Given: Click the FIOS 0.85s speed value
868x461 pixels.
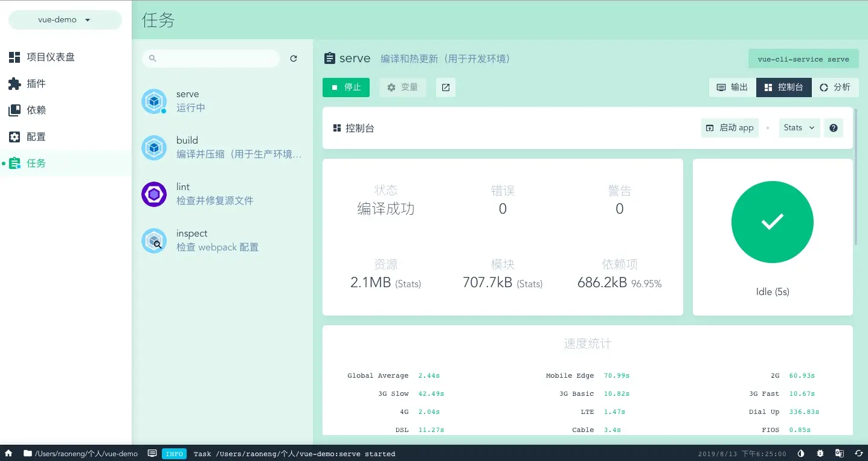Looking at the screenshot, I should pos(800,430).
